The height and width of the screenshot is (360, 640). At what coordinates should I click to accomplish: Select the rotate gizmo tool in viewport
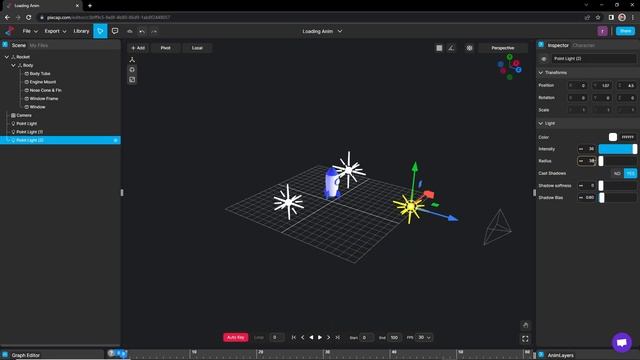pos(132,70)
